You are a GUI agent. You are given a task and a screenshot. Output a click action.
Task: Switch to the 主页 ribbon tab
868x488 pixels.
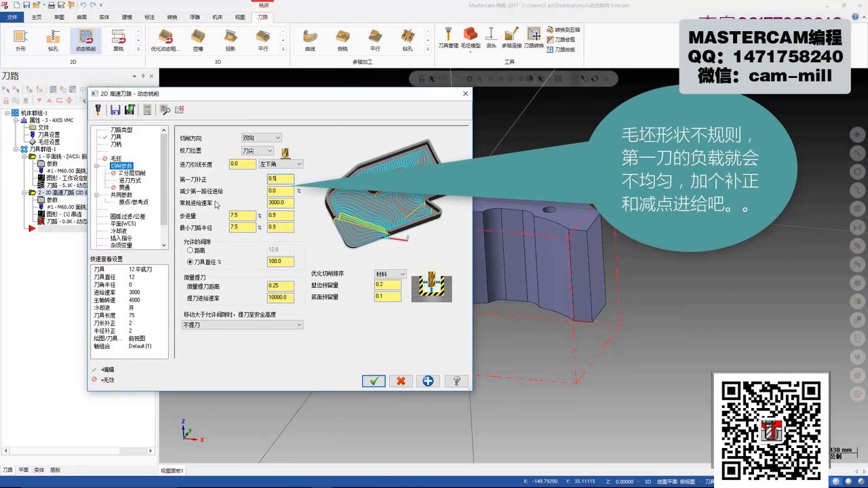(x=37, y=17)
